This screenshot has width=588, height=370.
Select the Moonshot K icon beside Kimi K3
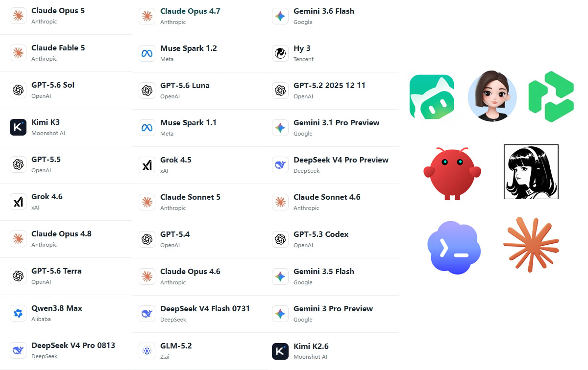18,127
